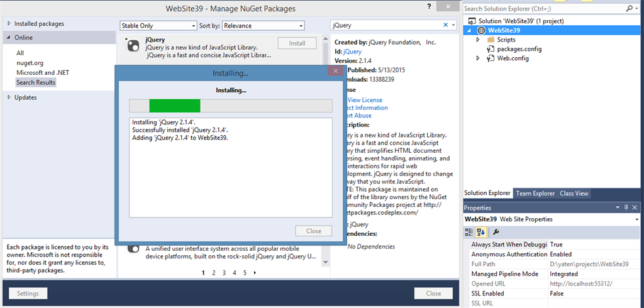Open Solution Explorer search options dropdown
This screenshot has width=644, height=308.
coord(638,8)
